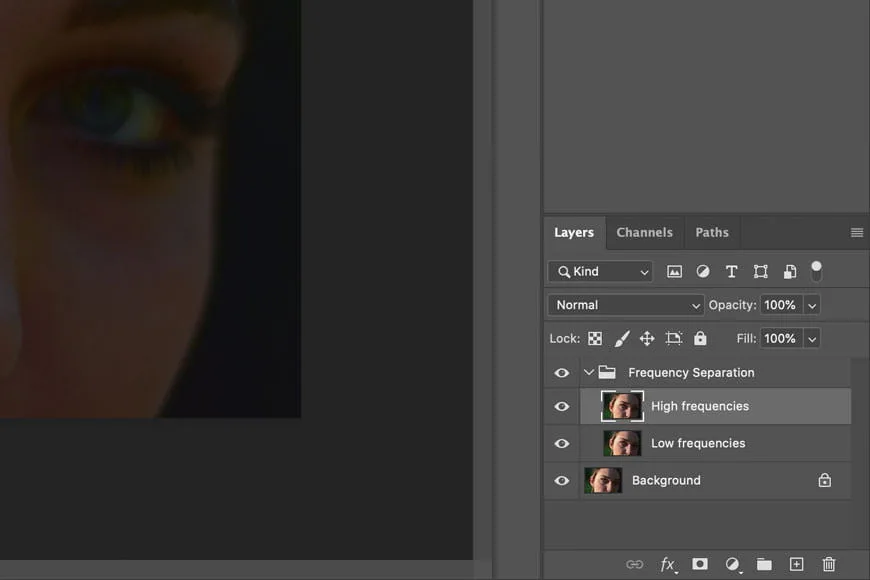Create new fill or adjustment layer
This screenshot has width=870, height=580.
click(732, 564)
